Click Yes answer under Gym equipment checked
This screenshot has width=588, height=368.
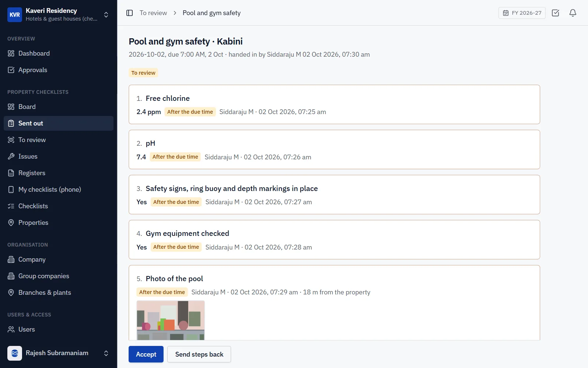(x=141, y=247)
